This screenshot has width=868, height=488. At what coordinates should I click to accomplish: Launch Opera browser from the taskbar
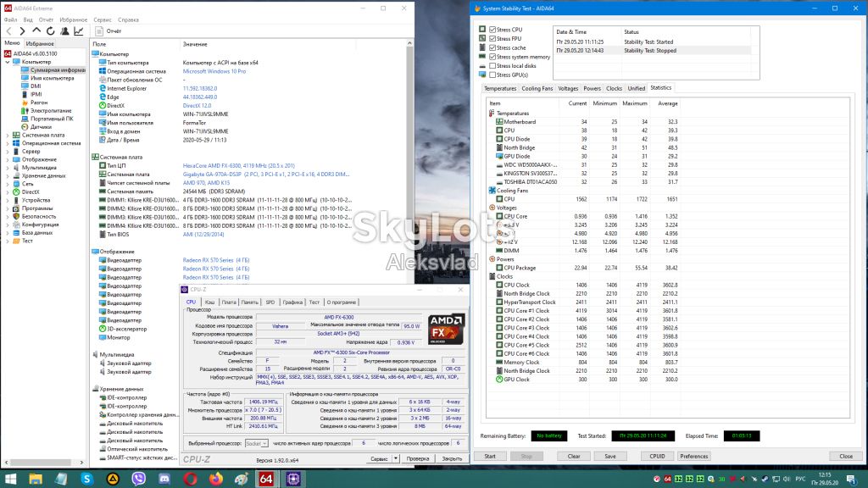[190, 479]
